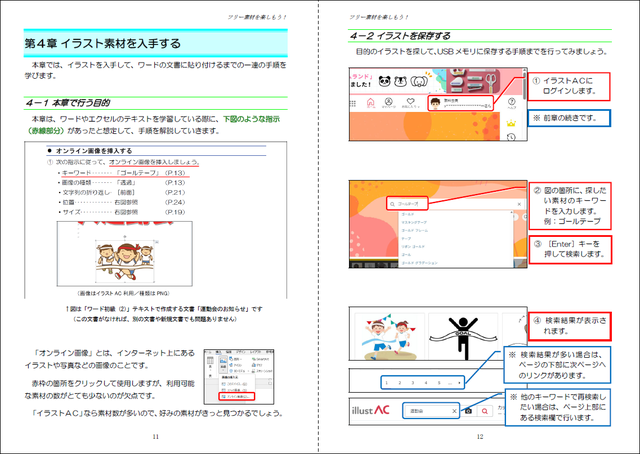Image resolution: width=640 pixels, height=454 pixels.
Task: Click the callout ① イラストACにログインします
Action: [569, 87]
